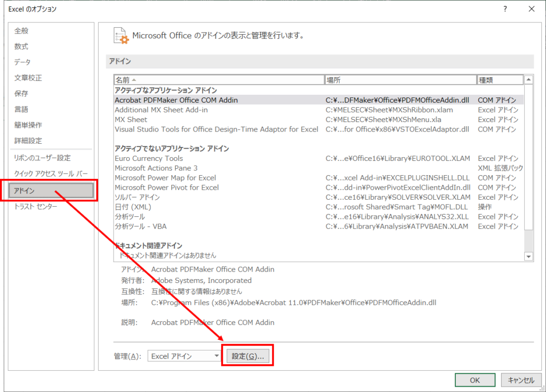Click the scrollbar down arrow in add-in list

coord(528,256)
